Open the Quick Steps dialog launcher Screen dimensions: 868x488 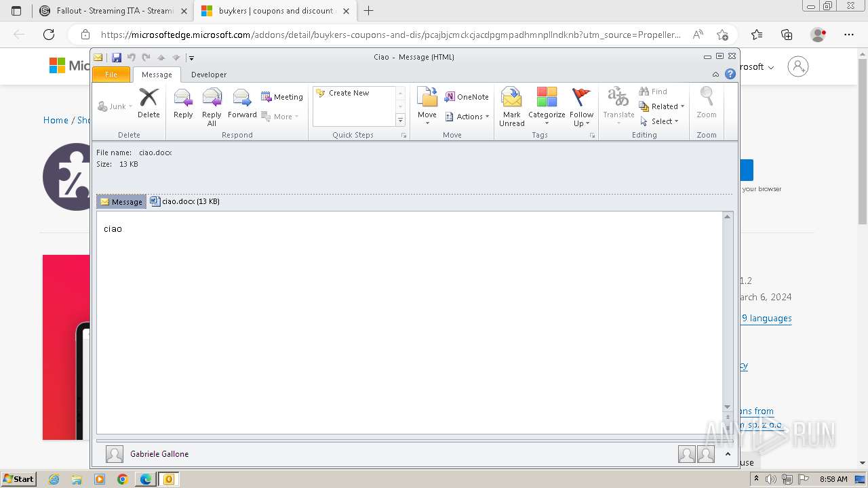pos(404,136)
